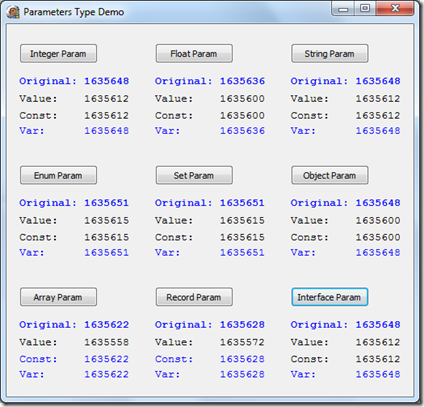Image resolution: width=424 pixels, height=407 pixels.
Task: Trigger the Enum Param button
Action: click(x=58, y=175)
